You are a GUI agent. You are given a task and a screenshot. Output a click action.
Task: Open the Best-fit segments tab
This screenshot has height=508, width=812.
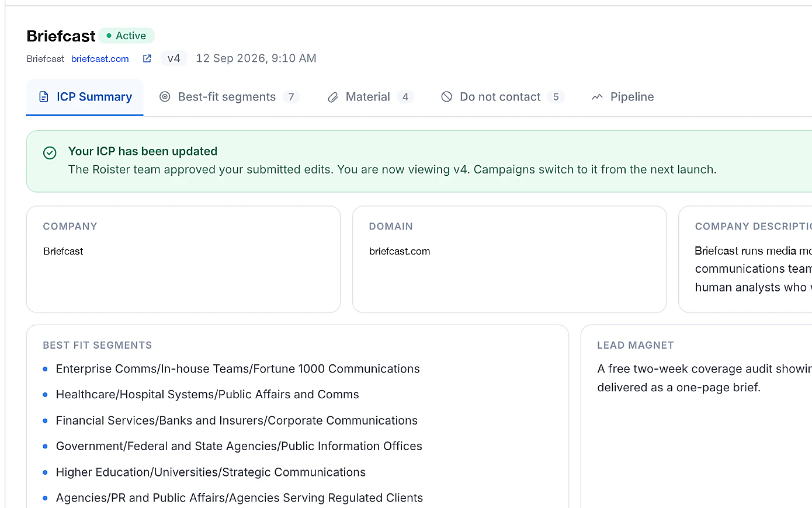pos(230,97)
